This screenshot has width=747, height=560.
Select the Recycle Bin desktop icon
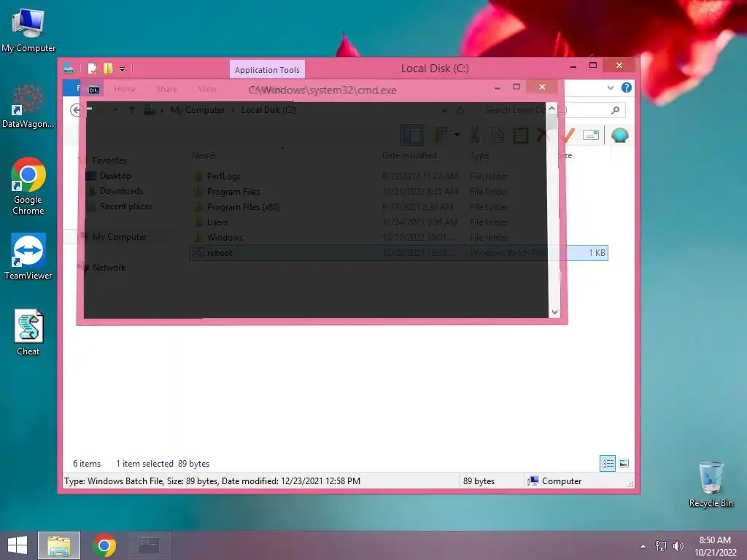(x=711, y=484)
